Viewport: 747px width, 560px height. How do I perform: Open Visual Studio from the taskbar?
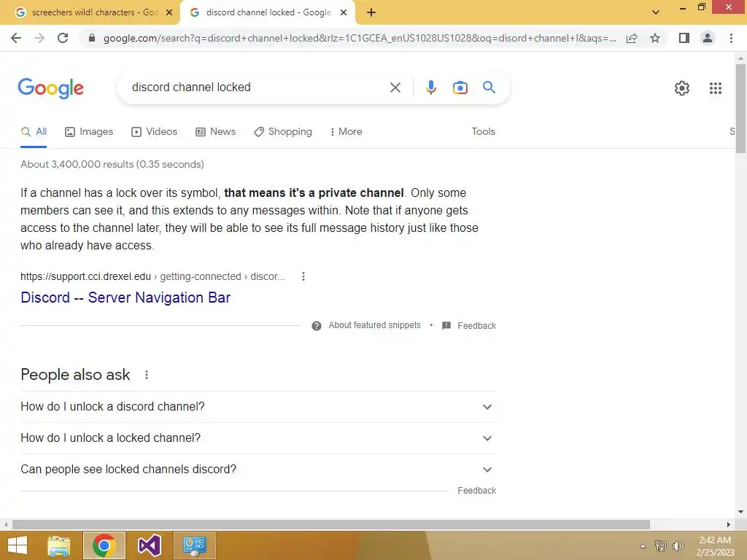149,545
